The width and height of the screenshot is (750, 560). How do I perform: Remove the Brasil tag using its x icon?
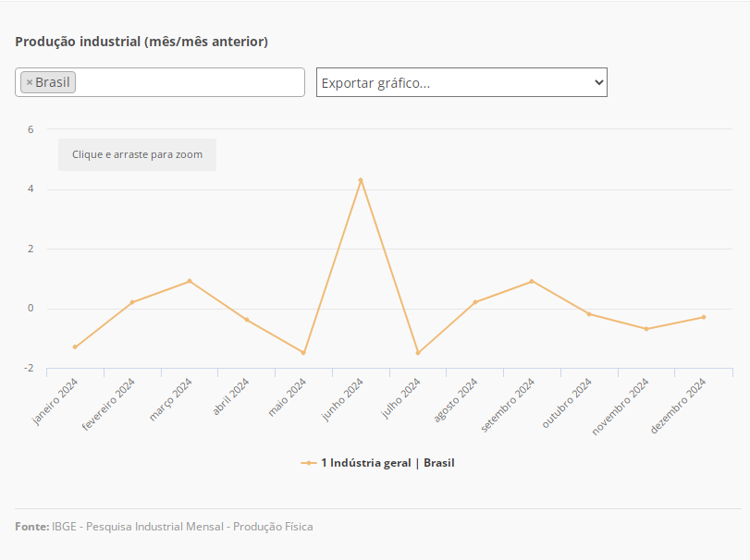click(30, 82)
